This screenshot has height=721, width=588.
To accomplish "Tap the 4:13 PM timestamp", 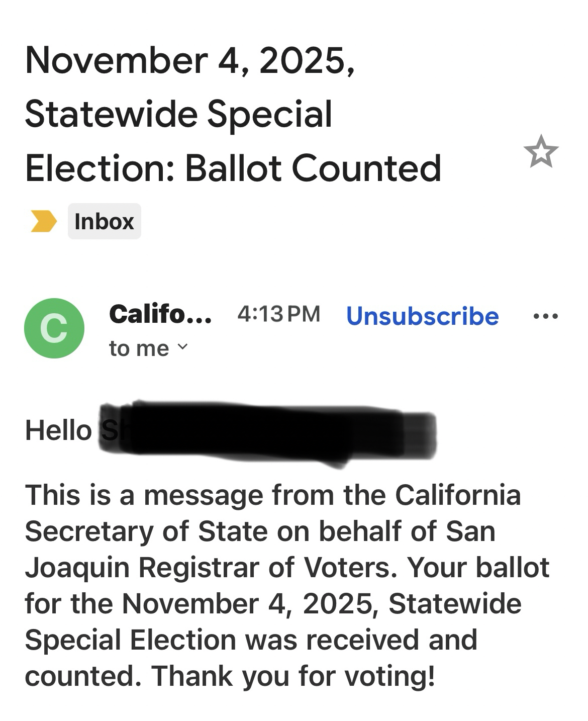I will (x=278, y=314).
